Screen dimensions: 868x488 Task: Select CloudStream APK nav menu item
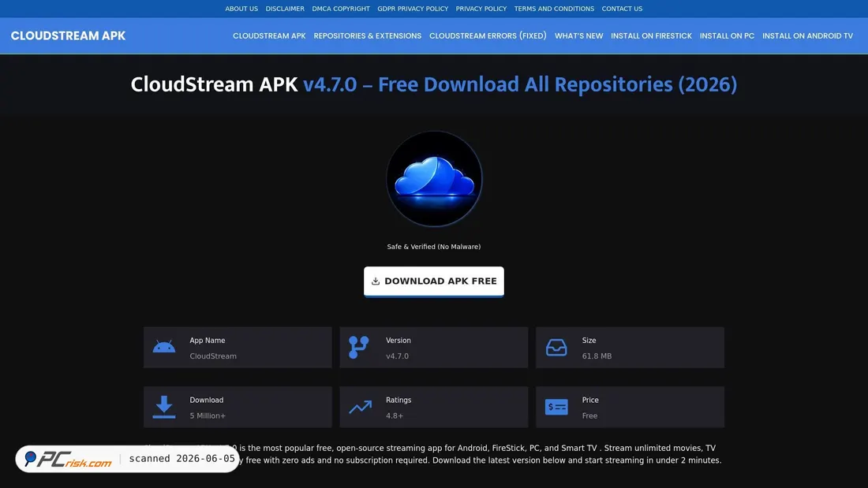pos(269,36)
